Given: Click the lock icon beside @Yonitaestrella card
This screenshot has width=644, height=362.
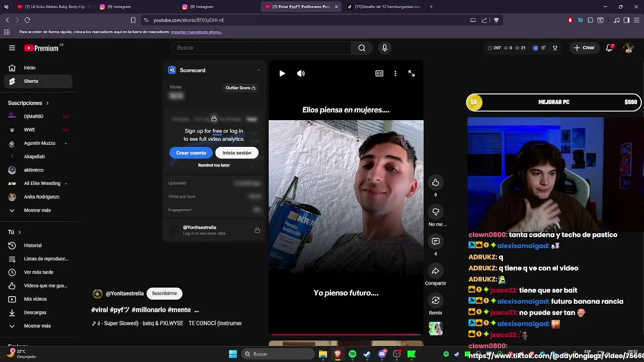Looking at the screenshot, I should tap(257, 230).
